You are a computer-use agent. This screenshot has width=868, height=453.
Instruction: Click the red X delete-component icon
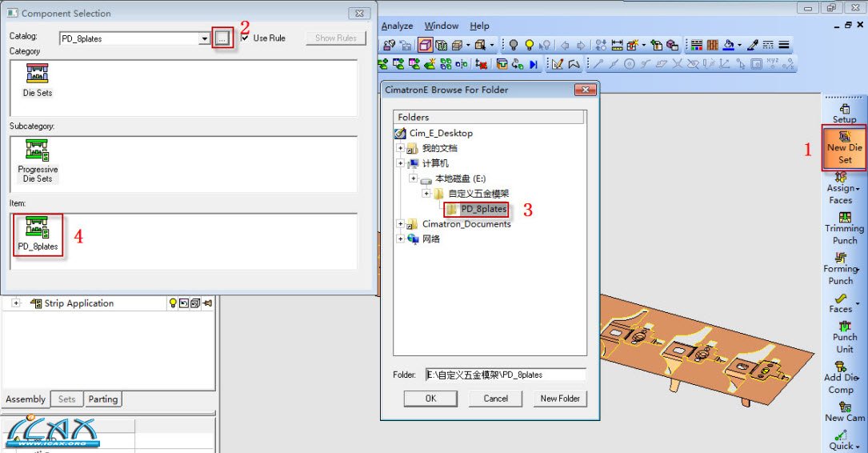pos(481,64)
